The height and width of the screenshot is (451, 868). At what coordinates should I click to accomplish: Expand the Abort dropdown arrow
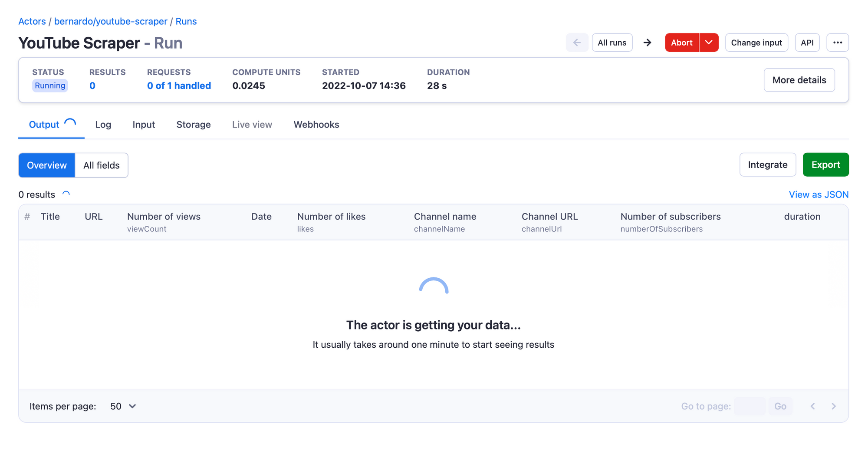click(x=709, y=43)
